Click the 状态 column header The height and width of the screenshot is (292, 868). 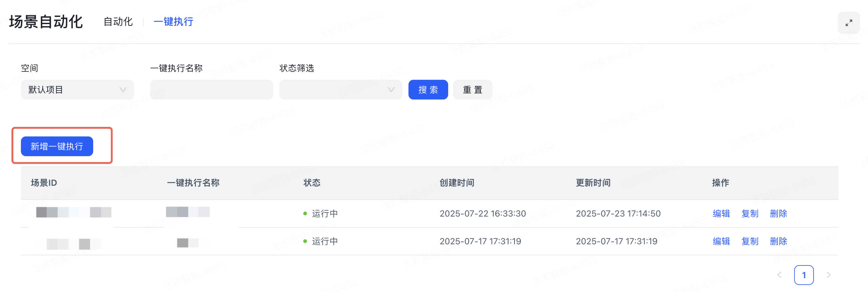point(312,183)
